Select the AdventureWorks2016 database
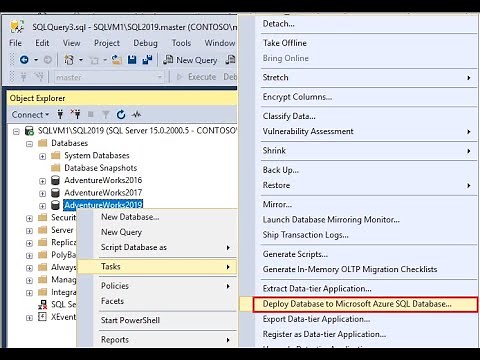The image size is (480, 360). (103, 180)
